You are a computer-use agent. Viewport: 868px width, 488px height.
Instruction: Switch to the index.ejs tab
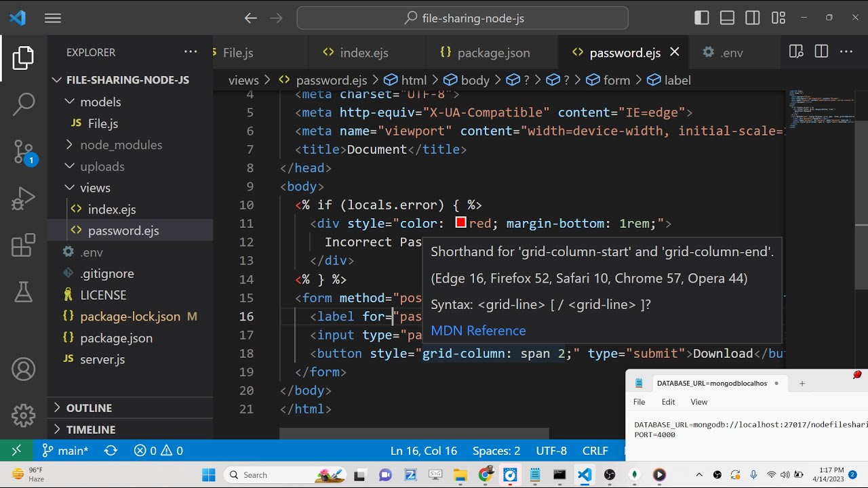coord(363,53)
